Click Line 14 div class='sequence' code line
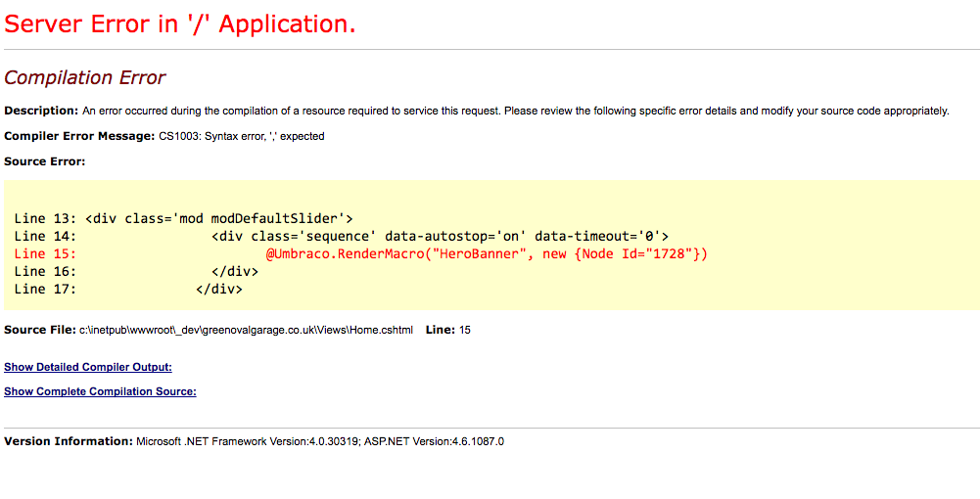Screen dimensions: 980x499 (342, 236)
